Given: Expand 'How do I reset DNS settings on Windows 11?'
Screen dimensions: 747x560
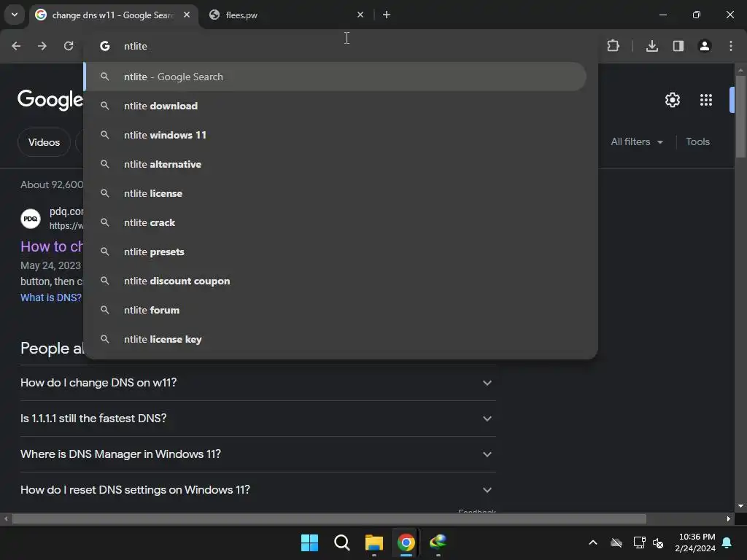Looking at the screenshot, I should tap(258, 490).
